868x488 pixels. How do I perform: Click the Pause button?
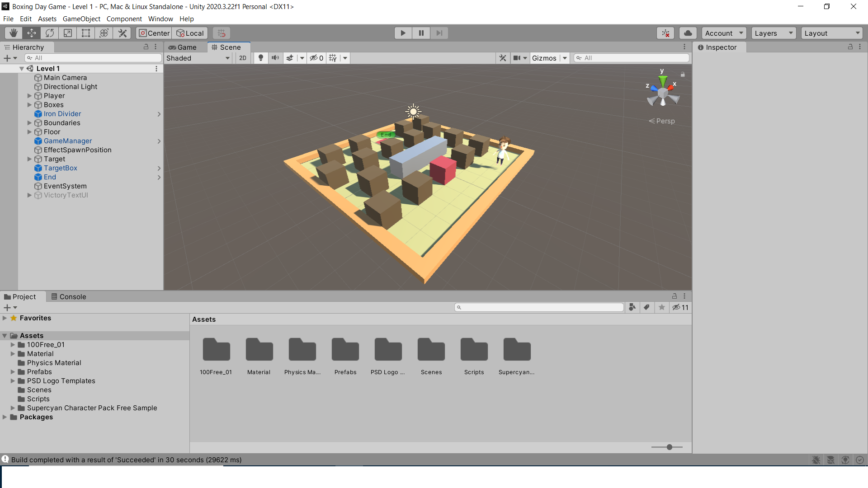pyautogui.click(x=421, y=33)
